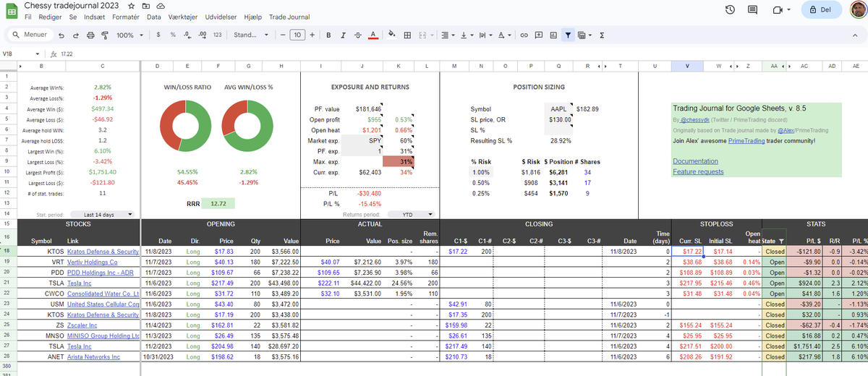Screen dimensions: 868x376
Task: Increase the number of decimal places
Action: (x=202, y=35)
